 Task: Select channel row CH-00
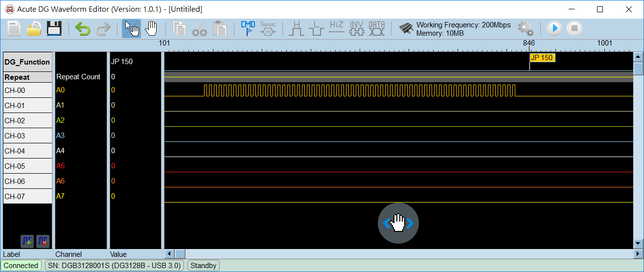click(27, 91)
